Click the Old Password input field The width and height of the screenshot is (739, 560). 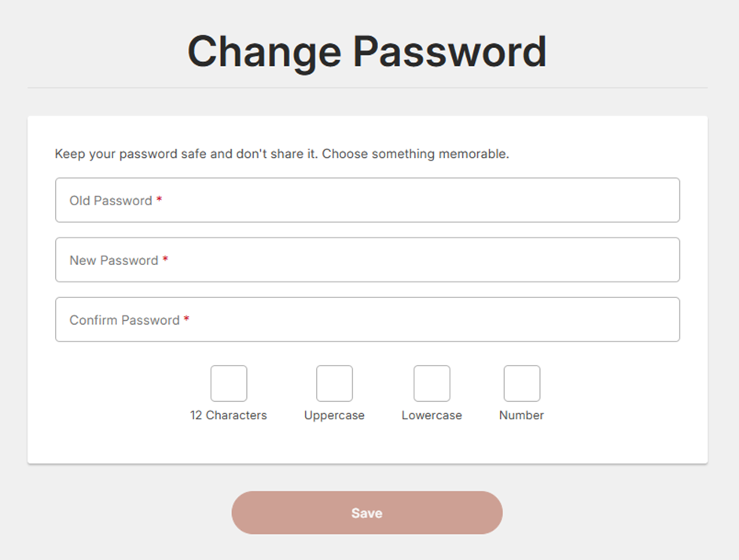pos(367,200)
